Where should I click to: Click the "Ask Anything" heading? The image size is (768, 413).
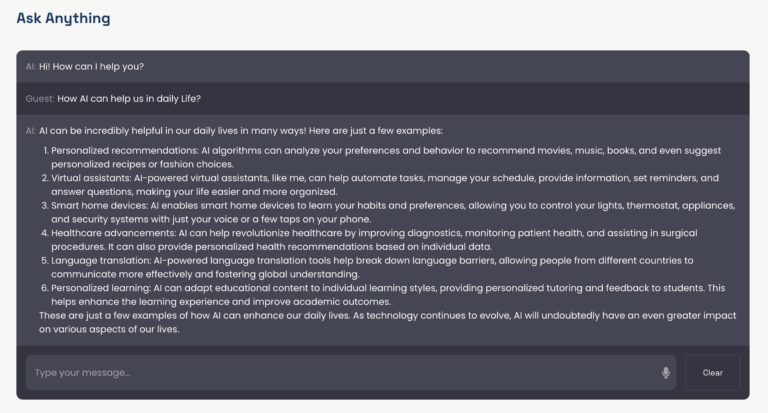63,18
